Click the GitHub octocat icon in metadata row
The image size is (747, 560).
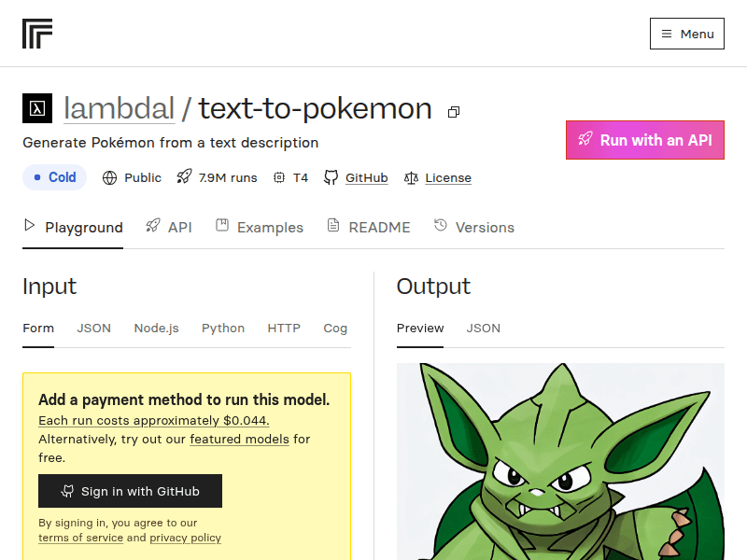pos(331,177)
